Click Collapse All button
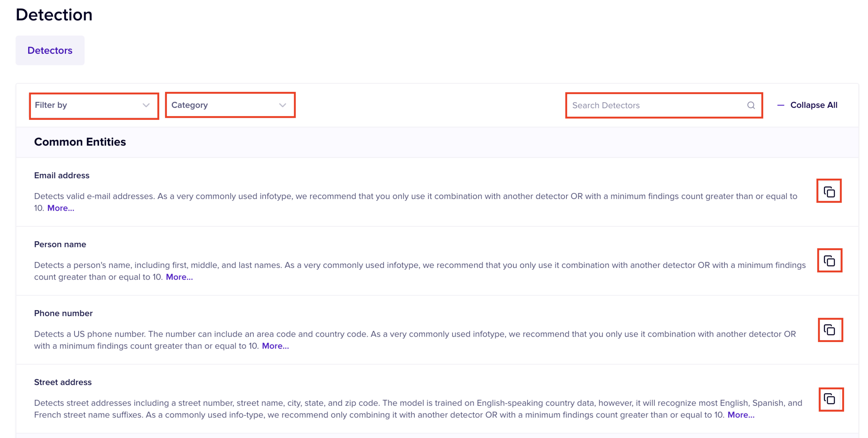868x438 pixels. [x=813, y=105]
